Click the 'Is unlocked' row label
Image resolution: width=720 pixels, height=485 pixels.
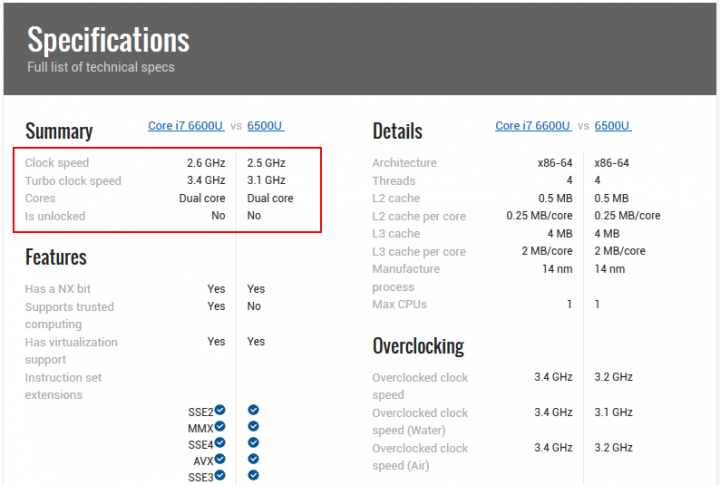click(x=55, y=216)
